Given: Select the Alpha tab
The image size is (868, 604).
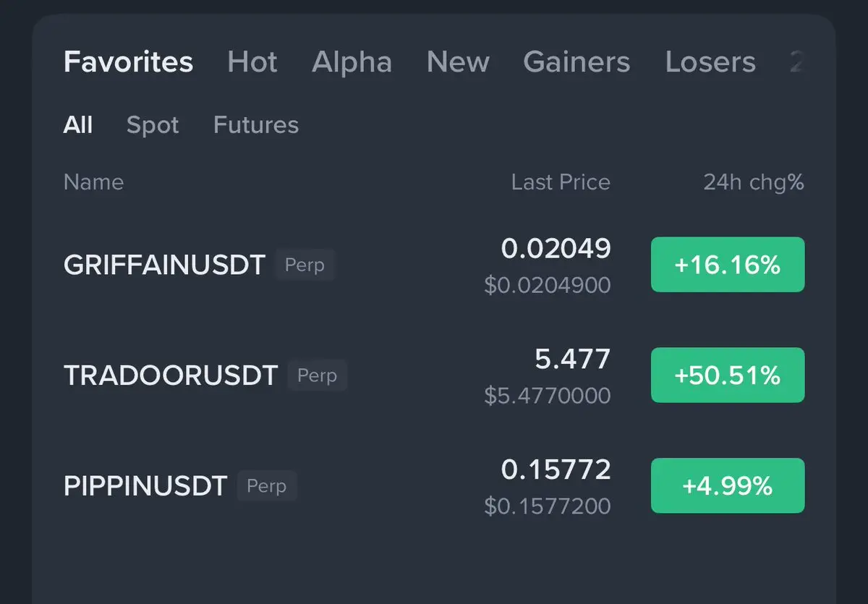Looking at the screenshot, I should 352,62.
